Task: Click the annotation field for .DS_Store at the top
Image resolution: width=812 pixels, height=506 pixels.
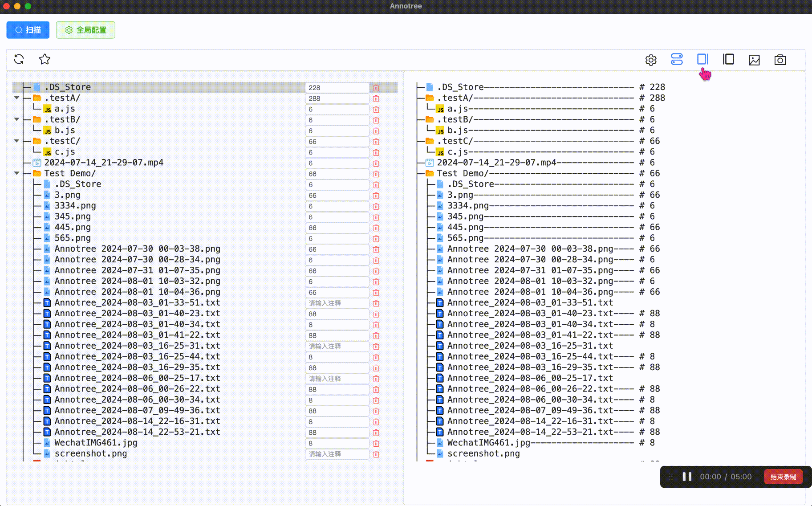Action: pyautogui.click(x=337, y=88)
